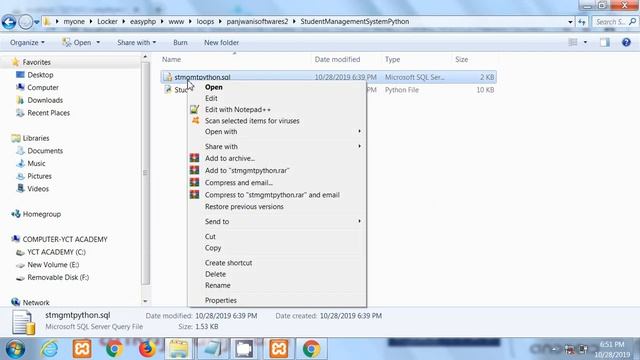Screen dimensions: 640x360
Task: Create a New folder
Action: (x=221, y=42)
